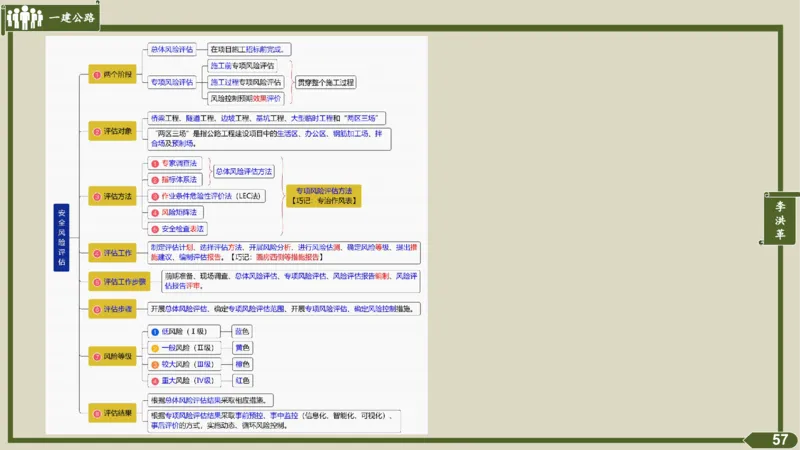This screenshot has width=800, height=450.
Task: Select the 安全风险评估 root node
Action: (x=61, y=237)
